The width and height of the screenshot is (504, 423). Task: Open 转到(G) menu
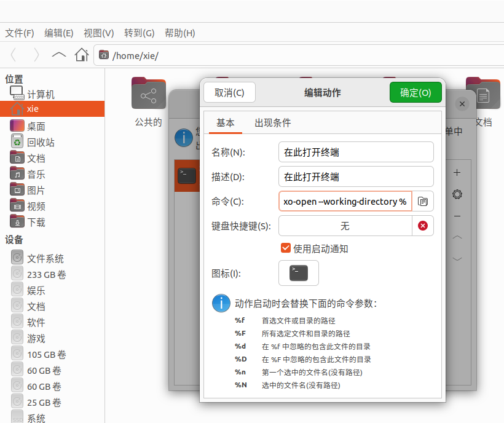(139, 33)
